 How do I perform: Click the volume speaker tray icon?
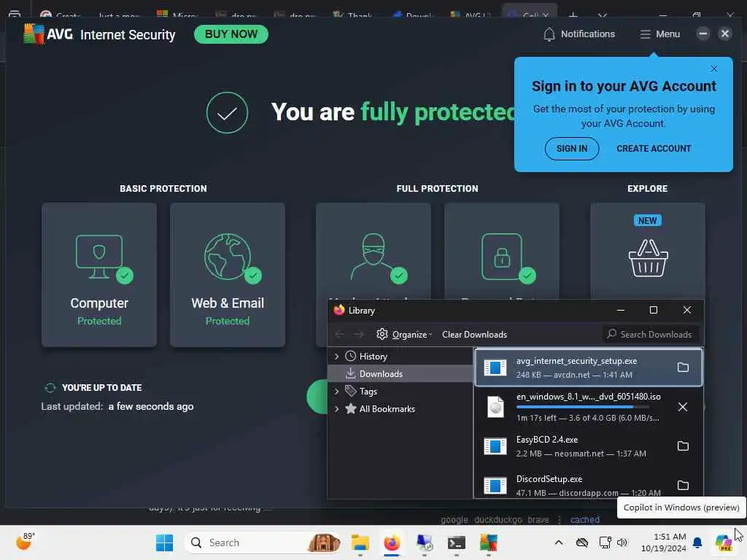tap(622, 542)
